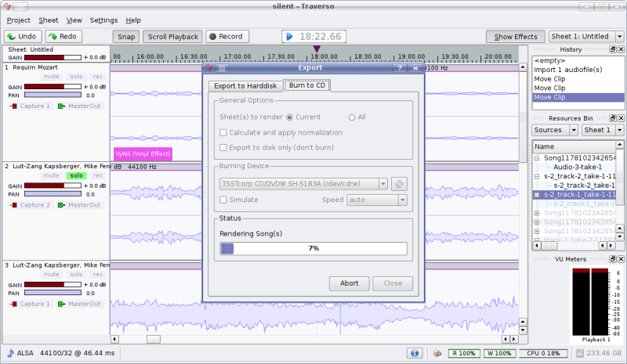Screen dimensions: 627x364
Task: Select the All sheets radio button
Action: click(x=352, y=117)
